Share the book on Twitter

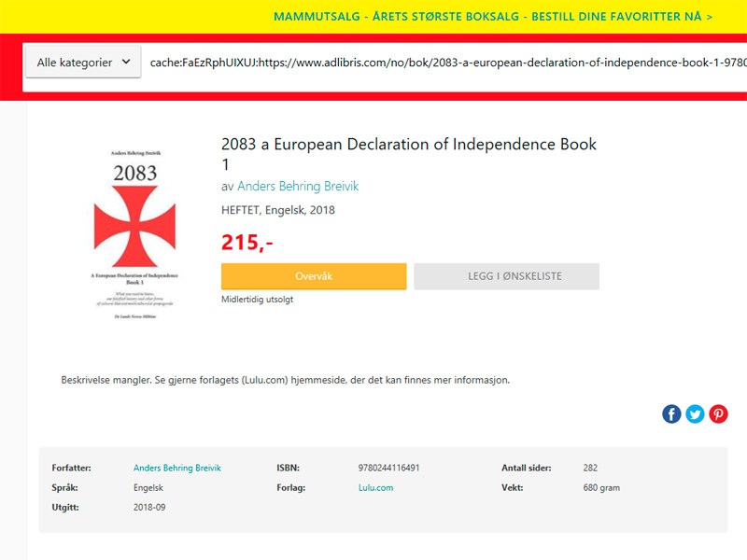695,414
